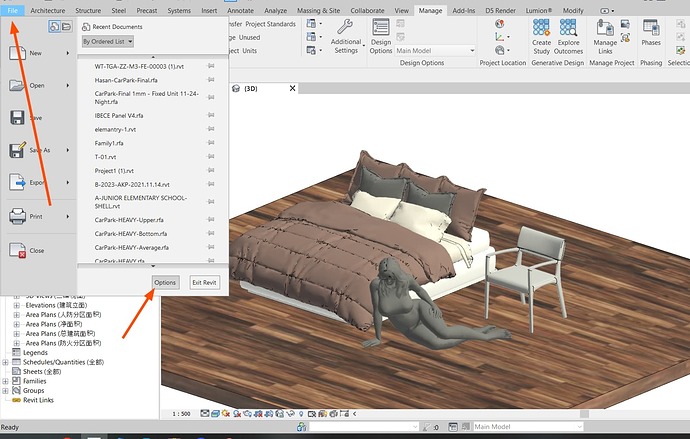
Task: Expand the Elevations (建筑立面) node
Action: (16, 305)
